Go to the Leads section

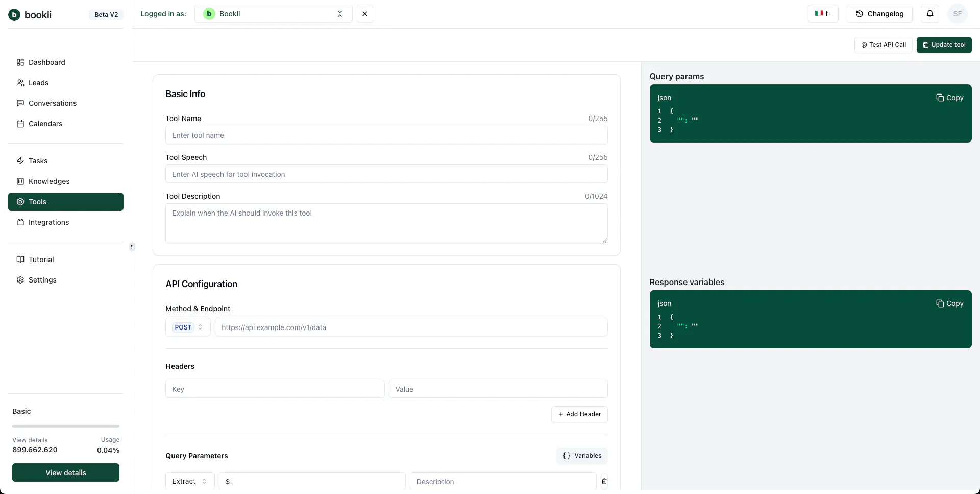66,83
